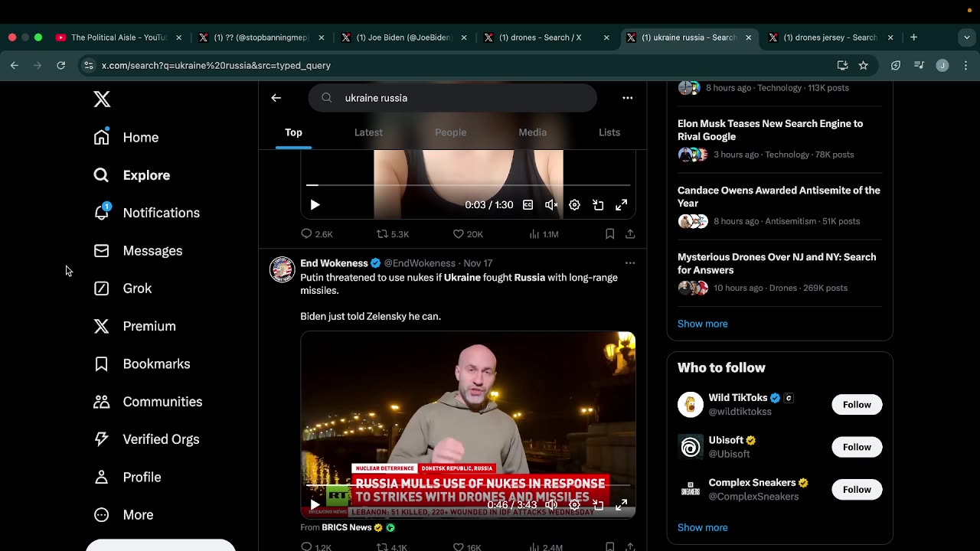The height and width of the screenshot is (551, 980).
Task: Switch to Top tab
Action: click(294, 132)
